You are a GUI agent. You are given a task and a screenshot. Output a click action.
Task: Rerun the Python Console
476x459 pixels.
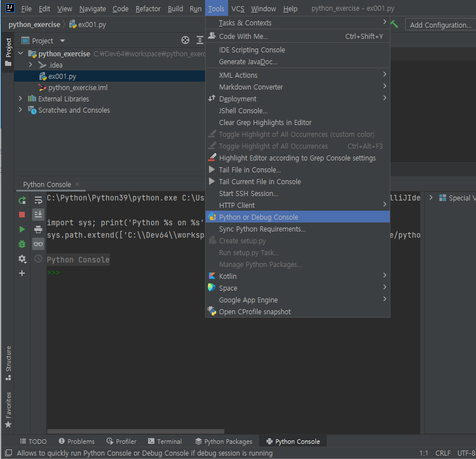point(22,200)
